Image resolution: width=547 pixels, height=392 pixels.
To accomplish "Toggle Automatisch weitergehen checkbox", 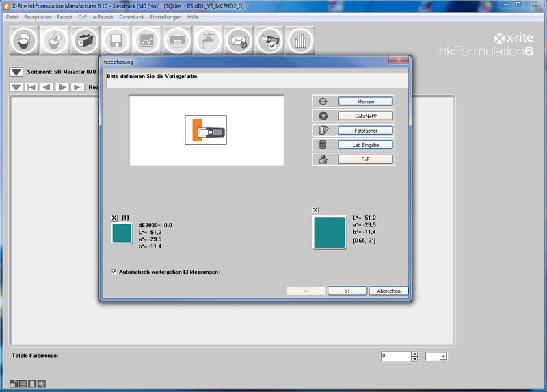I will [114, 272].
